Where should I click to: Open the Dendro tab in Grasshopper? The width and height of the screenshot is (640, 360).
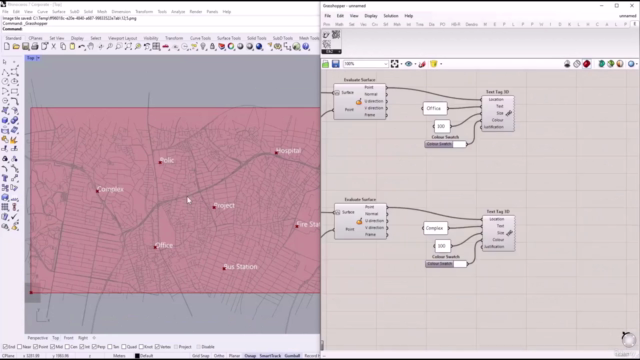click(471, 24)
